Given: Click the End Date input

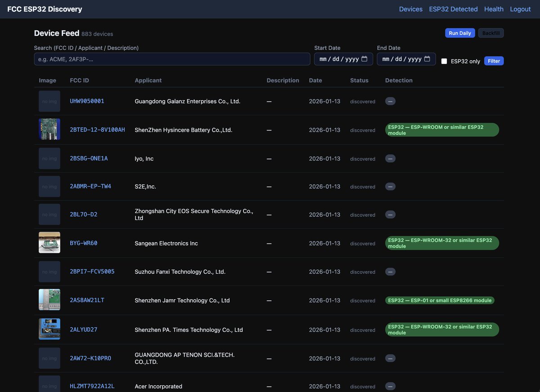Looking at the screenshot, I should [406, 59].
